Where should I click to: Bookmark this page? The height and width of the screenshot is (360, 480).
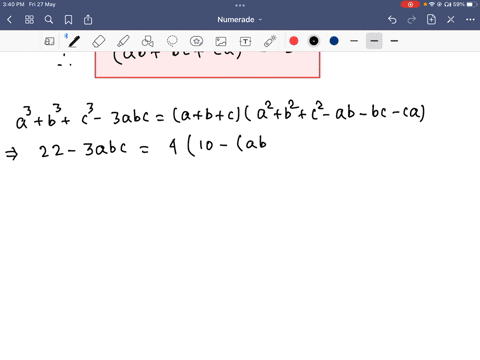point(68,20)
